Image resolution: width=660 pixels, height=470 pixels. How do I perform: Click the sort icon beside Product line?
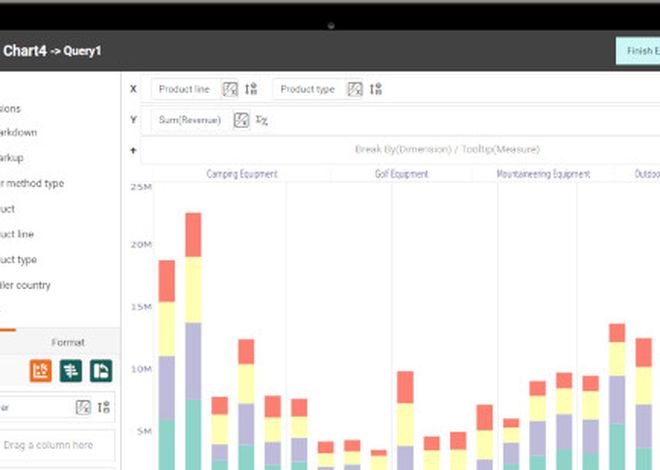(x=251, y=89)
